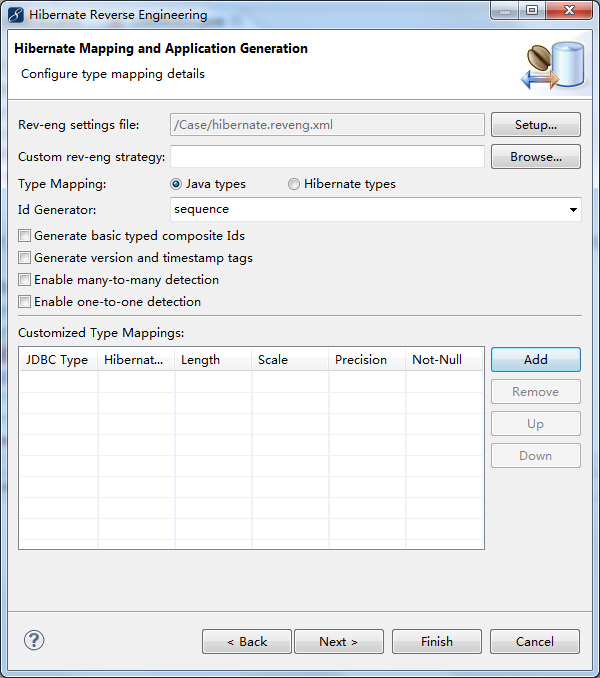Click the Browse... button
Viewport: 600px width, 678px height.
[x=536, y=157]
